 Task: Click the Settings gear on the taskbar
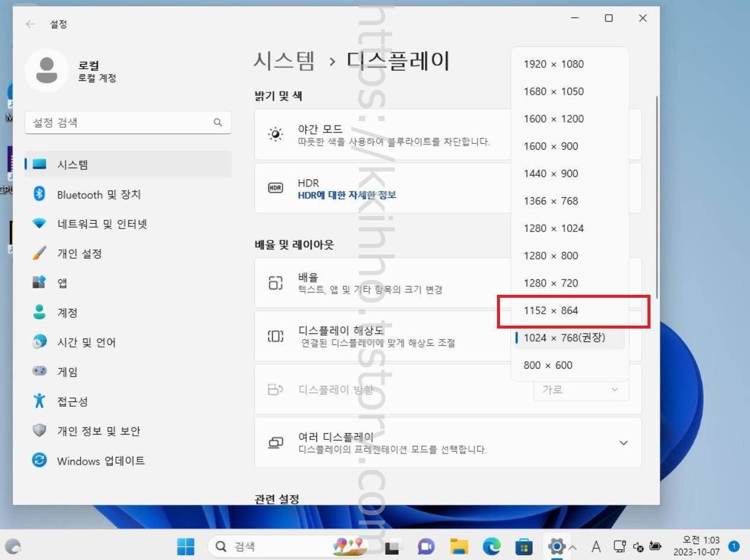click(x=556, y=546)
